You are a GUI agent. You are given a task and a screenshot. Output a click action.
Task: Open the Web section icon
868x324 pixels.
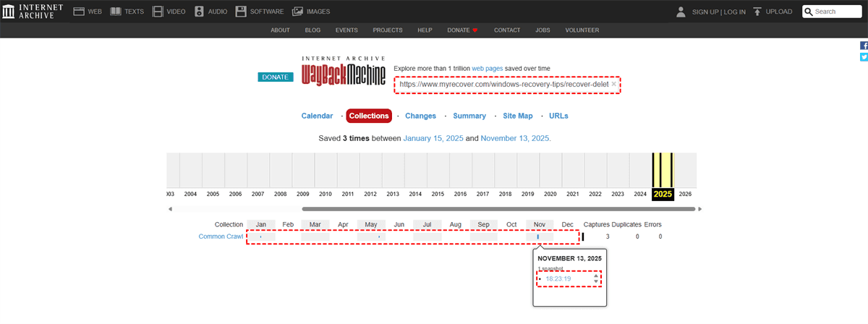point(79,12)
